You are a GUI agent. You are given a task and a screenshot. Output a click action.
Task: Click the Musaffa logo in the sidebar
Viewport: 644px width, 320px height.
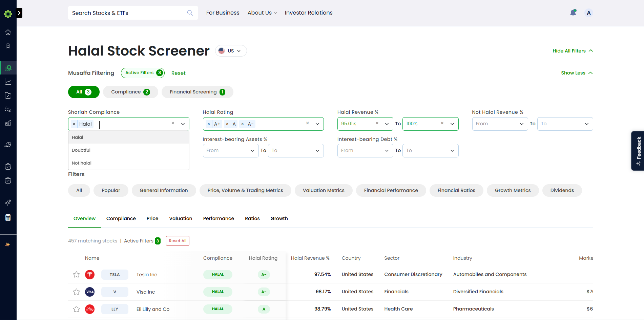click(x=8, y=14)
